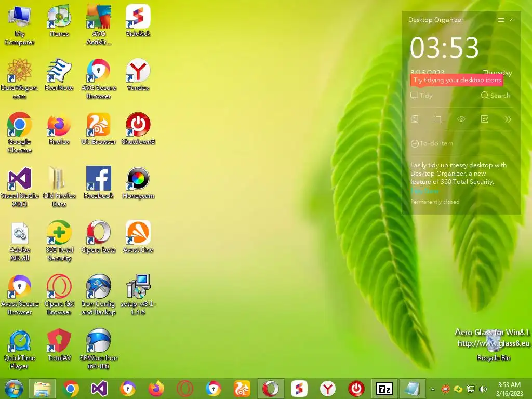Click the first document icon in Organizer tool row
The image size is (532, 399).
click(x=415, y=119)
